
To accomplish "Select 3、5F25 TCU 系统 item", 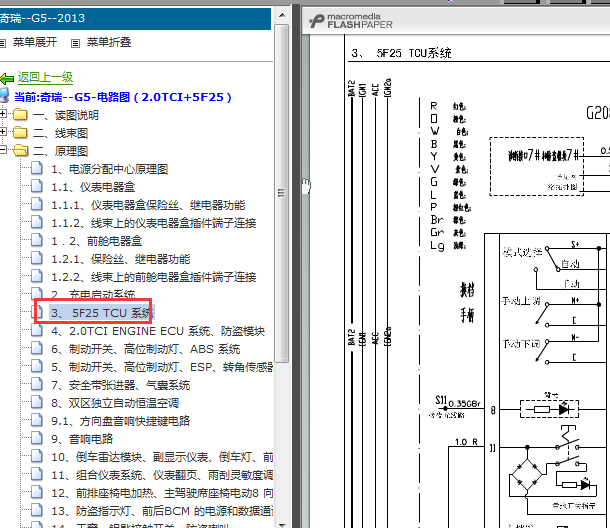I will coord(102,313).
